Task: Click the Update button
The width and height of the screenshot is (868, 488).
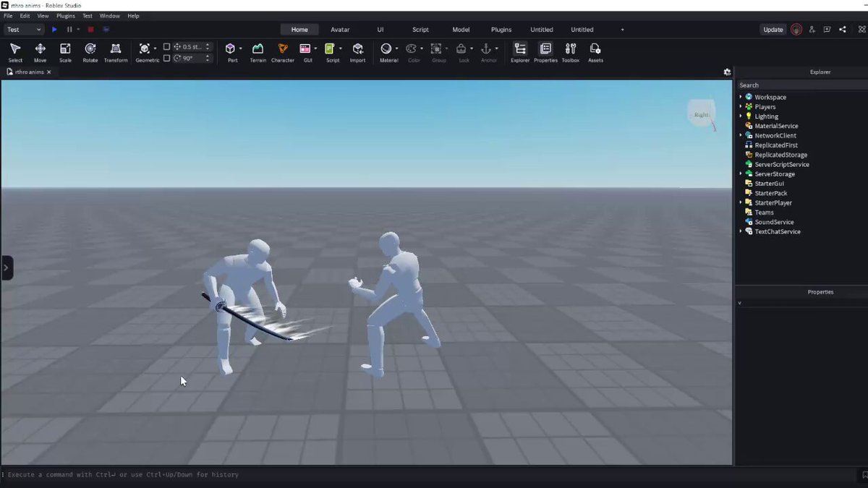Action: coord(773,30)
